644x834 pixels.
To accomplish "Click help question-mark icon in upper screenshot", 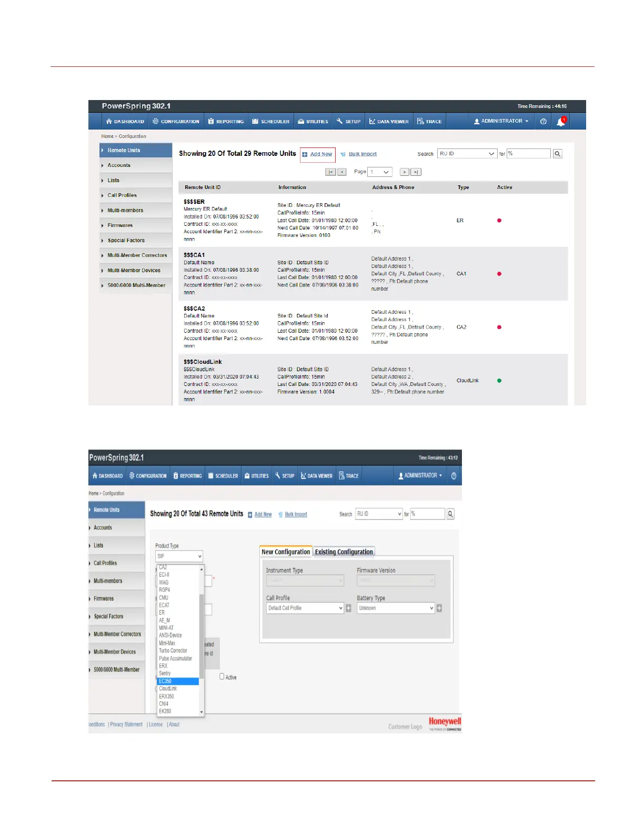I will click(x=544, y=122).
